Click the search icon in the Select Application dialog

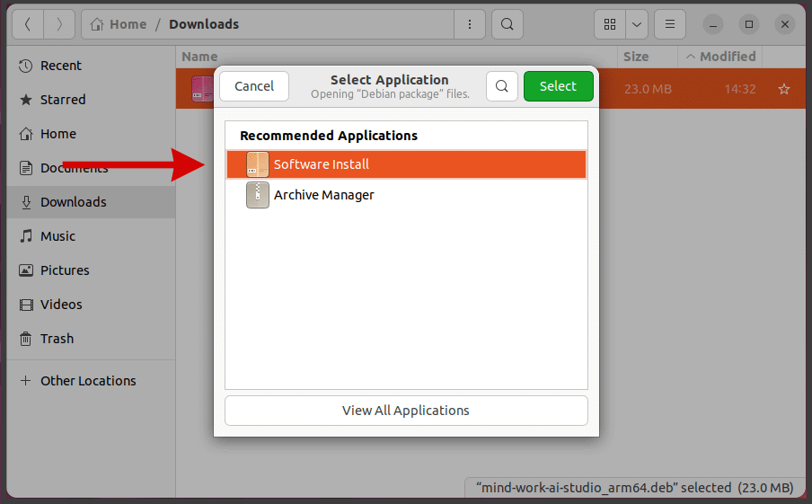pos(502,86)
